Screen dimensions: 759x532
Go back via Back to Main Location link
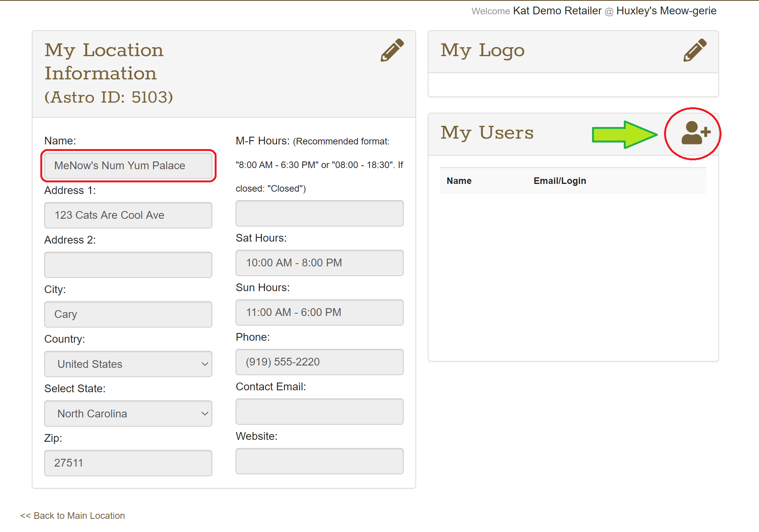(73, 516)
